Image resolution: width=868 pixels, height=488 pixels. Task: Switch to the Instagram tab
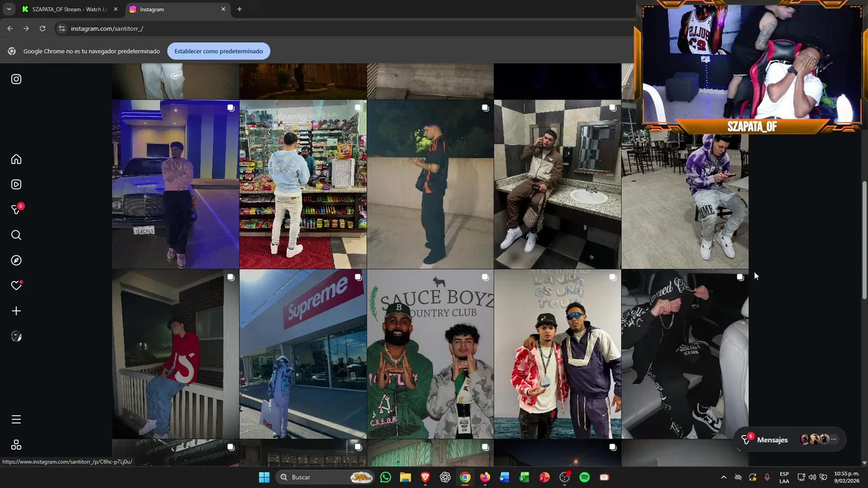pos(178,9)
